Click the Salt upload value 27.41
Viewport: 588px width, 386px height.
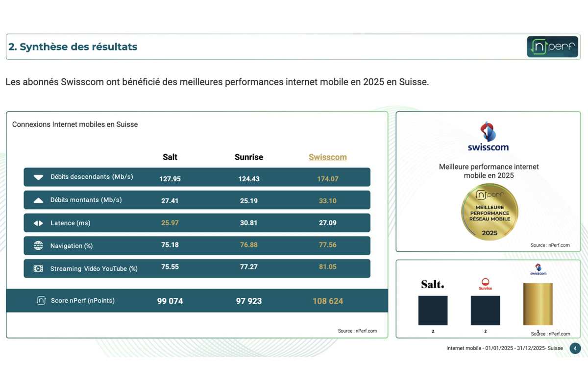(x=170, y=201)
